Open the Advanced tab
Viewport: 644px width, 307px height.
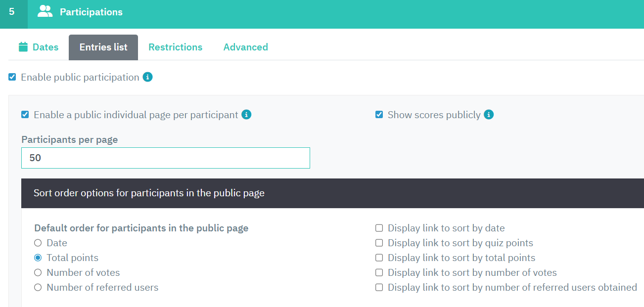pos(245,47)
